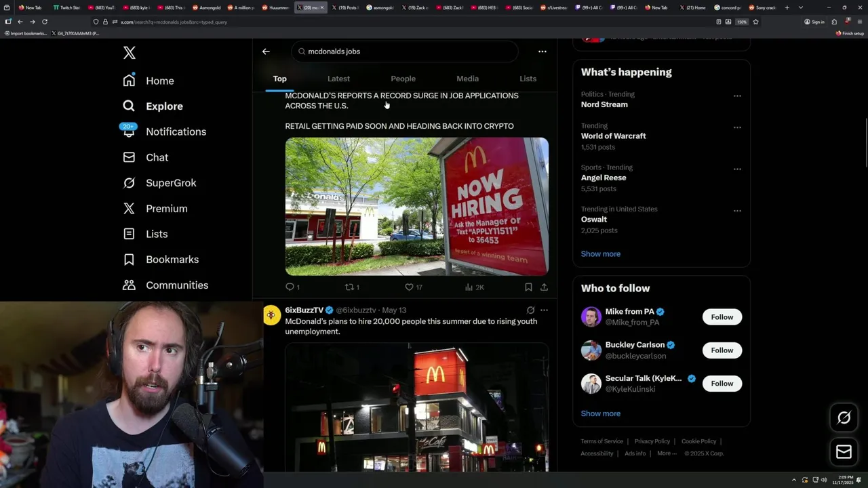Switch to the Top tab
This screenshot has height=488, width=868.
280,79
